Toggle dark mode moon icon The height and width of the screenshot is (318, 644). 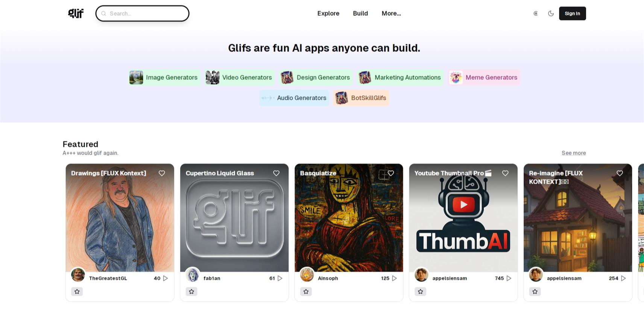pos(551,14)
